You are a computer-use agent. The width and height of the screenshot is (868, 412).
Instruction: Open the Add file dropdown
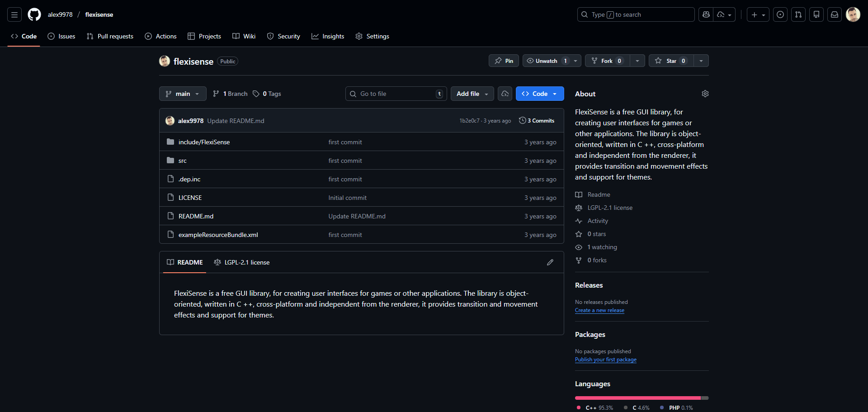[472, 94]
